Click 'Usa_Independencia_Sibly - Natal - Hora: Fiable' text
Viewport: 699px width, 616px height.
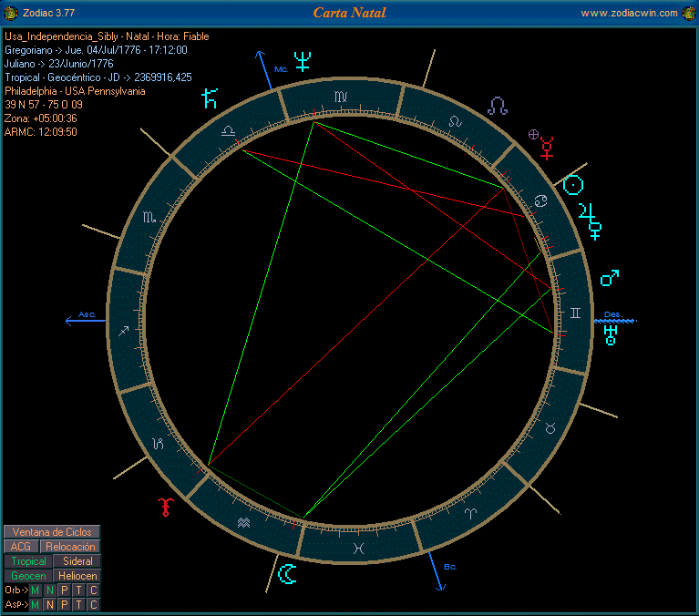(107, 36)
